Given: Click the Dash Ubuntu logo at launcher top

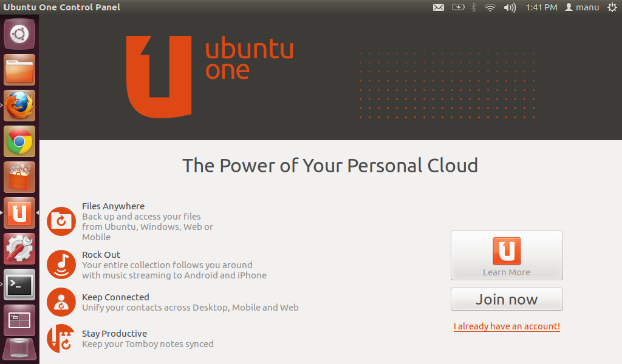Looking at the screenshot, I should point(19,34).
